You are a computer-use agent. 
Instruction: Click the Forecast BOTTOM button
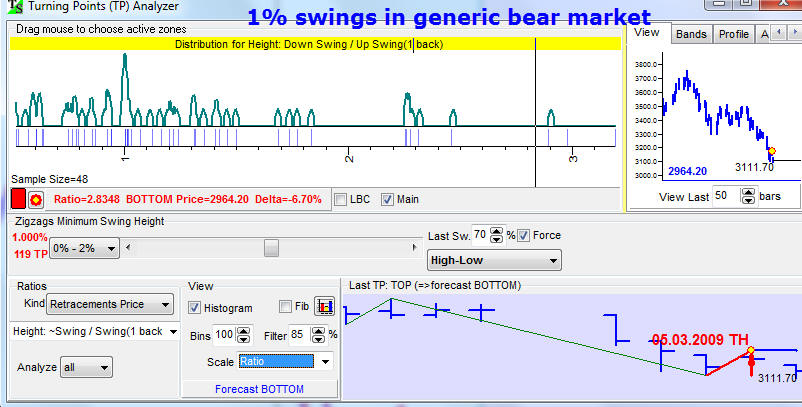coord(259,389)
